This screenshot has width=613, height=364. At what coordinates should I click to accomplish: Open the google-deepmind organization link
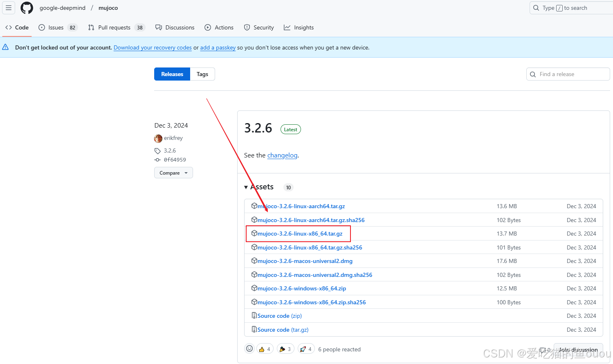coord(63,8)
